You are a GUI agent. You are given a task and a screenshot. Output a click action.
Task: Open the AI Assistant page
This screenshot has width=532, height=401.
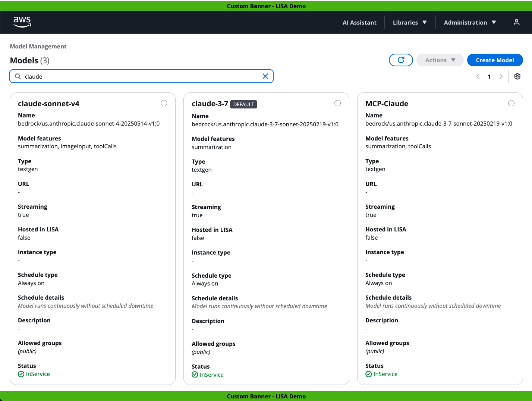(359, 22)
